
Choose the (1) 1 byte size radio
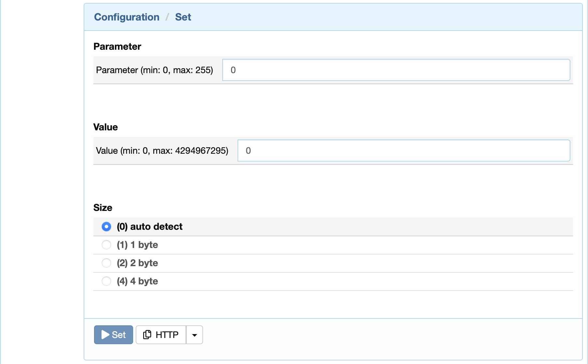tap(106, 245)
